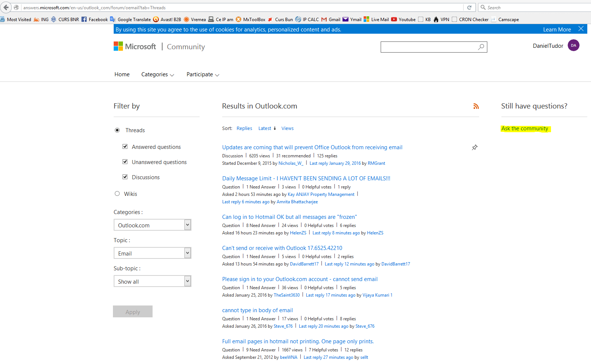Open the Topic dropdown showing Email
Screen dimensions: 591x364
click(153, 253)
